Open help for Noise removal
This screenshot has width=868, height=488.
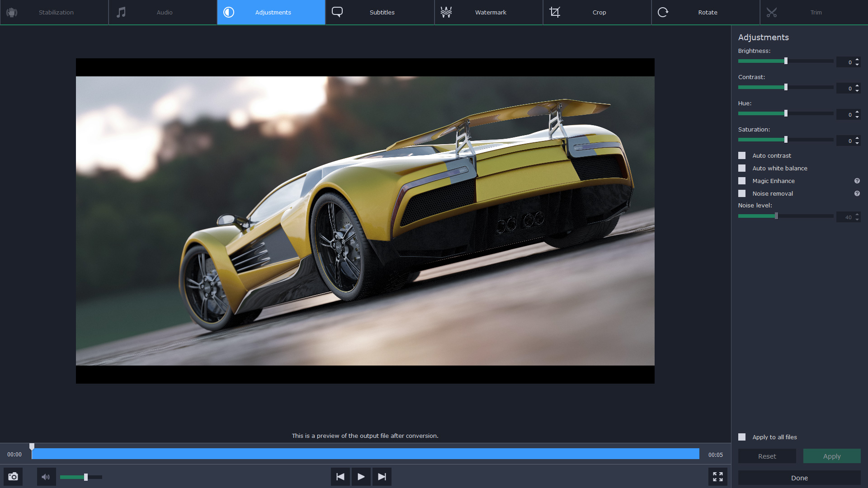click(857, 193)
